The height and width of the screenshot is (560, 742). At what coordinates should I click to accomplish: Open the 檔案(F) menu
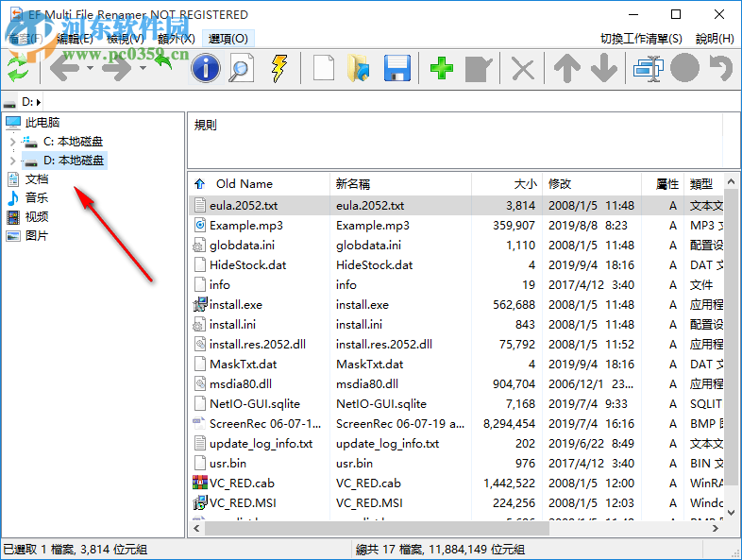pyautogui.click(x=26, y=39)
